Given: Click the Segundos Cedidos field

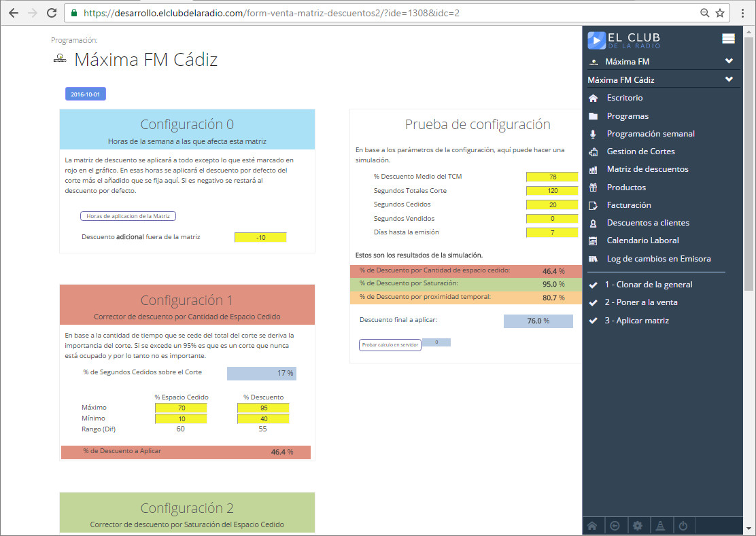Looking at the screenshot, I should click(552, 204).
